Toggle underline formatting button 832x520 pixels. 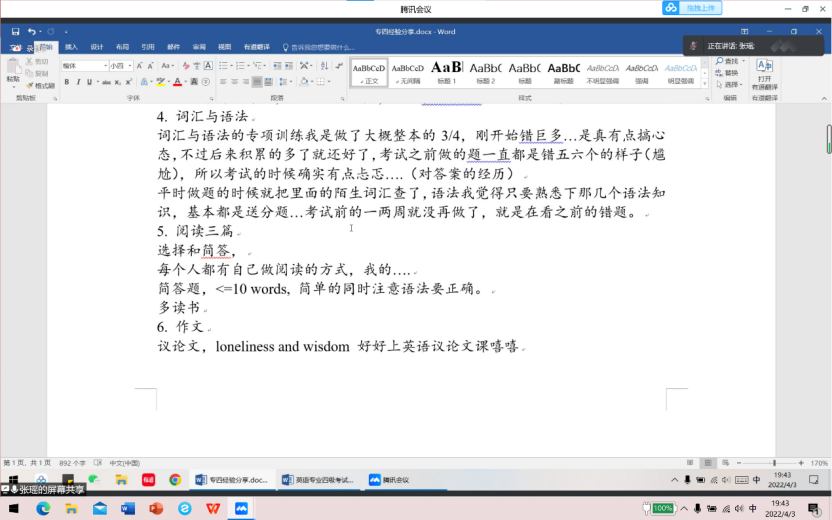(x=89, y=82)
